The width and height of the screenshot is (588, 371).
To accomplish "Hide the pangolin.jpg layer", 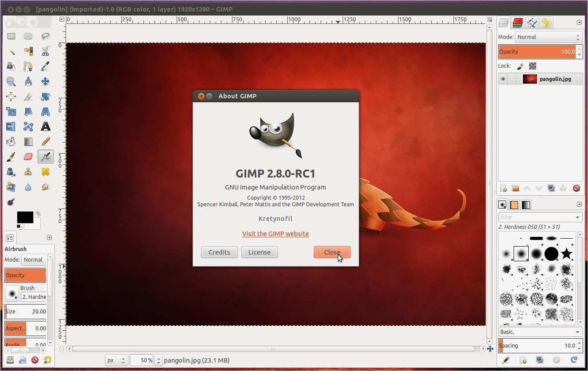I will (x=503, y=79).
